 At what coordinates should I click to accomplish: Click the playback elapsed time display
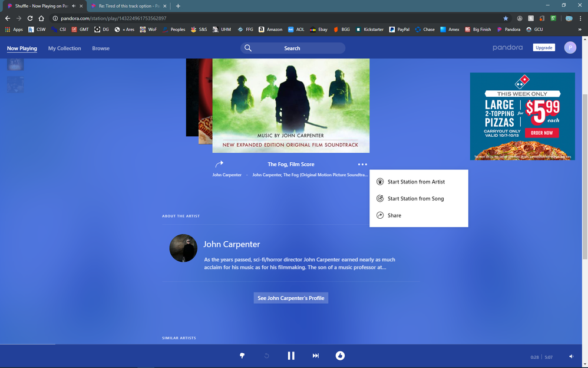click(534, 356)
